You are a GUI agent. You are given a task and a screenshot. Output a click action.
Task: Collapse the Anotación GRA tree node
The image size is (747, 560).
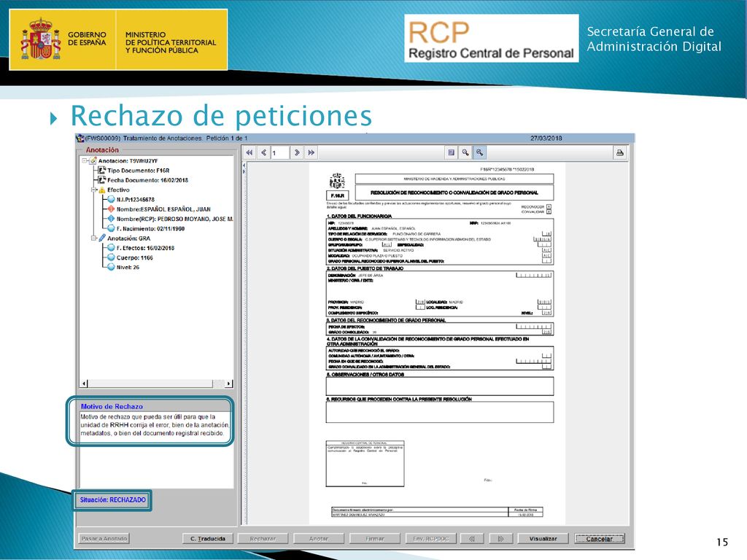[94, 238]
